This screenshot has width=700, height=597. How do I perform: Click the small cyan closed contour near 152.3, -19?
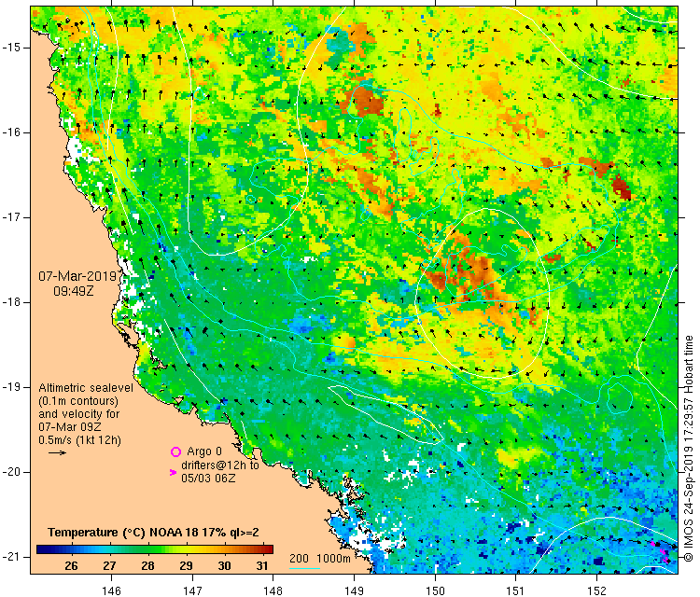click(x=619, y=398)
